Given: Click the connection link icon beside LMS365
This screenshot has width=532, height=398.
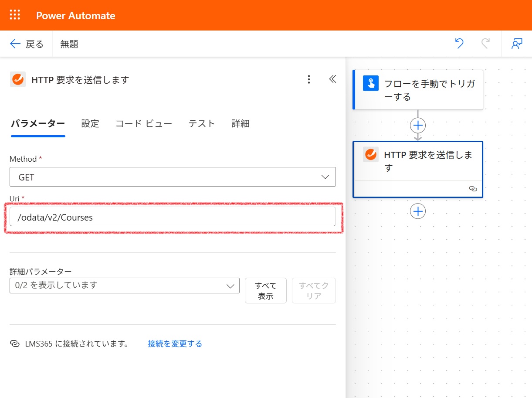Looking at the screenshot, I should tap(14, 344).
